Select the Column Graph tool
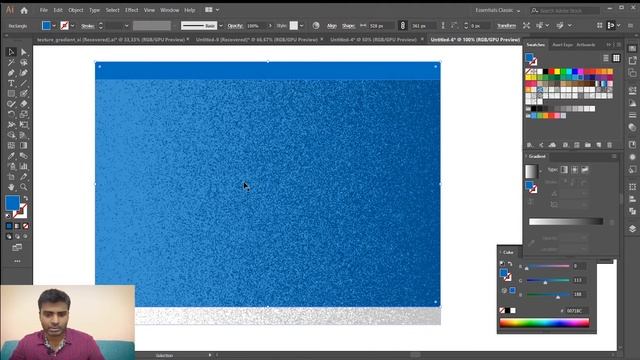 coord(24,166)
